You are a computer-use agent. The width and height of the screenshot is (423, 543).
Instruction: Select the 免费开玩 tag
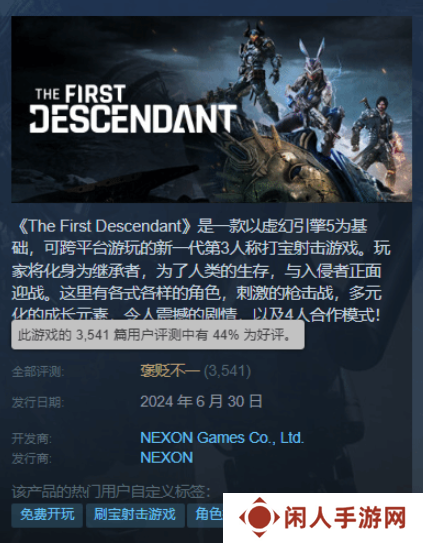47,515
